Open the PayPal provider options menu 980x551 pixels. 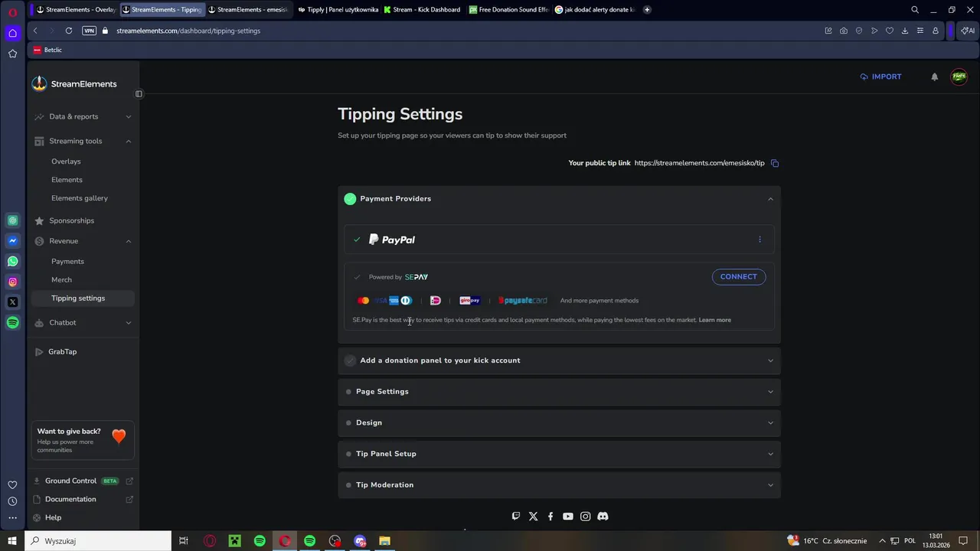759,240
